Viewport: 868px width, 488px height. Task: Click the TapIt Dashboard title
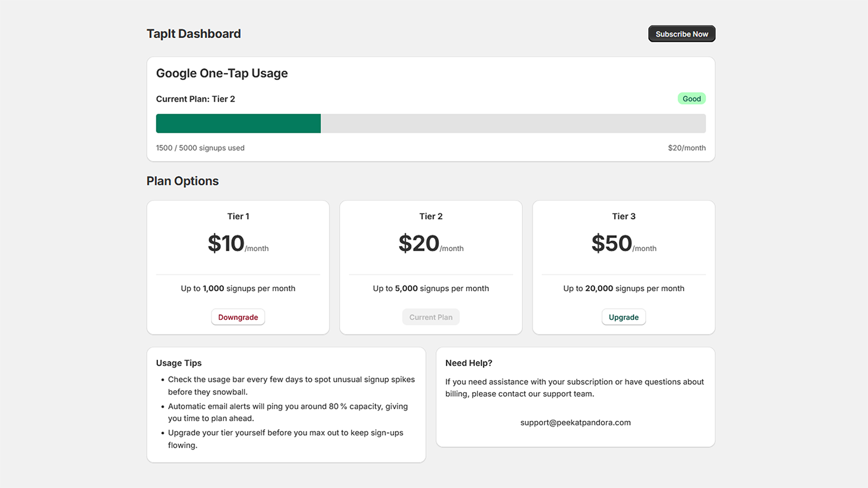click(x=193, y=34)
